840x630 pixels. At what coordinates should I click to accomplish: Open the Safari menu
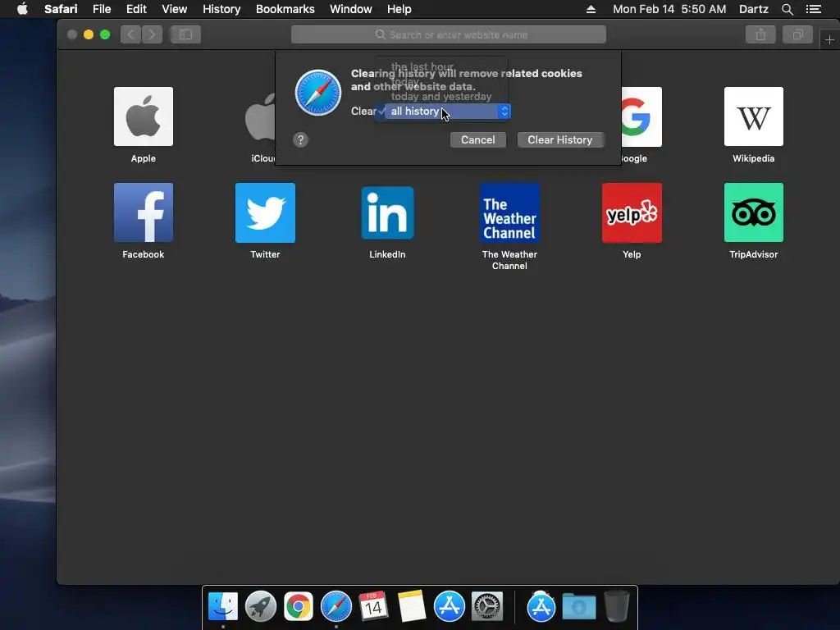click(x=61, y=9)
